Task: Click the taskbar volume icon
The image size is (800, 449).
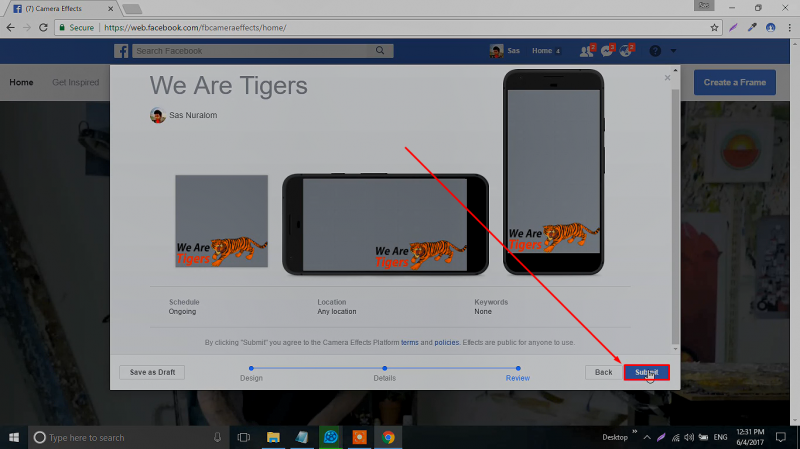Action: pos(689,437)
